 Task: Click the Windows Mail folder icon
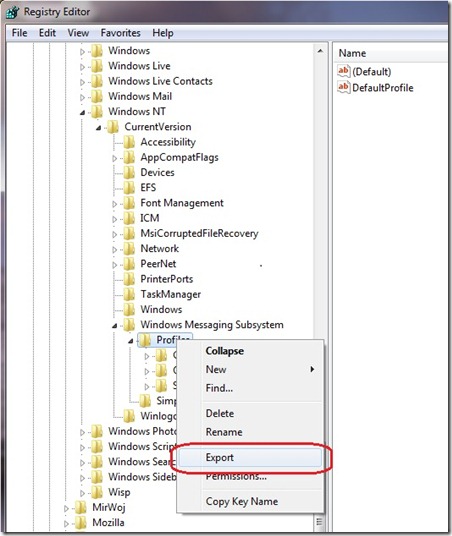tap(97, 96)
